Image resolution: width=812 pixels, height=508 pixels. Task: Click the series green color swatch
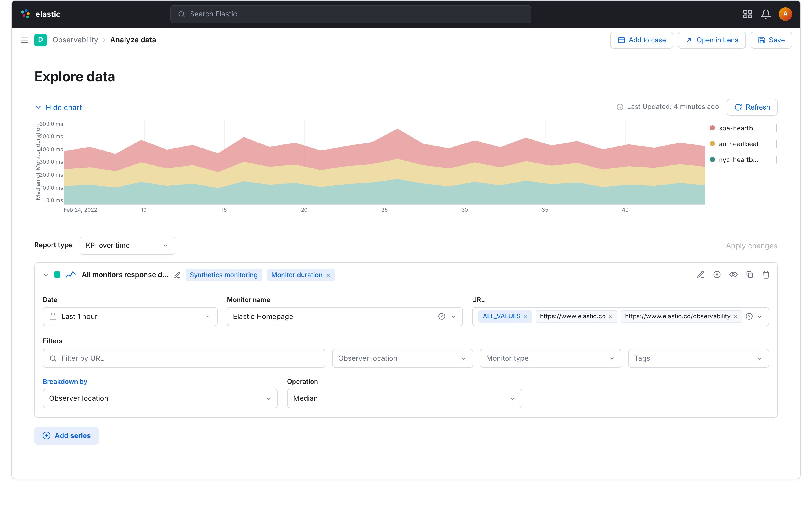click(x=58, y=275)
